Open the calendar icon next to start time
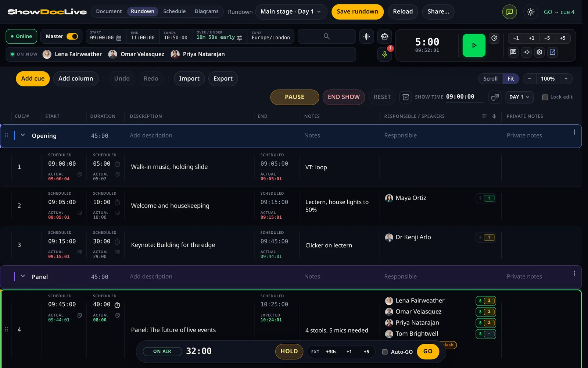Screen dimensions: 588x368 [x=119, y=38]
